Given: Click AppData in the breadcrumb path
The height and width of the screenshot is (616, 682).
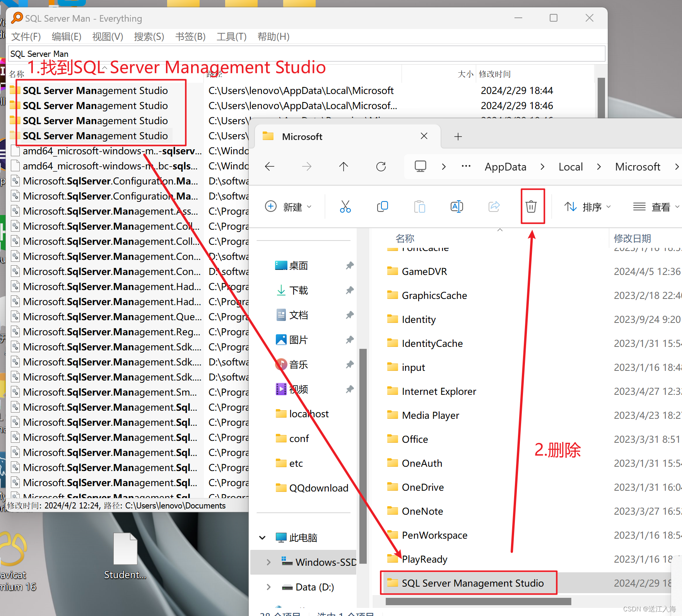Looking at the screenshot, I should pyautogui.click(x=505, y=167).
